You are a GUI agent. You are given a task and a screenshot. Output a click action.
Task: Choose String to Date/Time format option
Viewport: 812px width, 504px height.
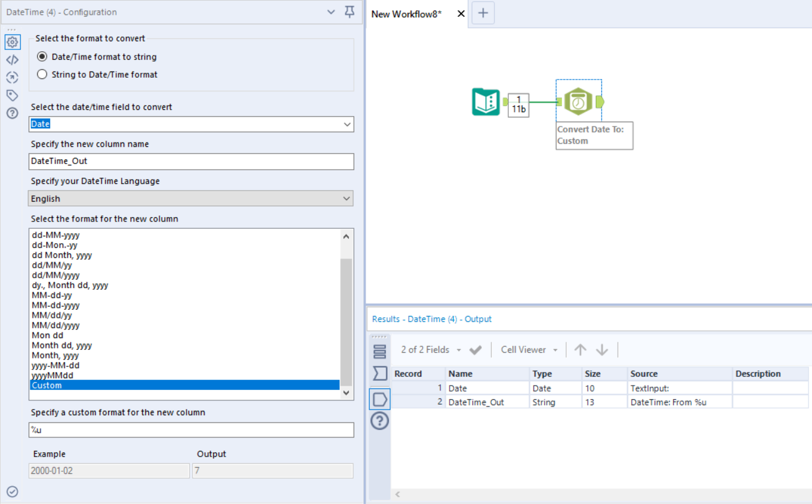(41, 74)
